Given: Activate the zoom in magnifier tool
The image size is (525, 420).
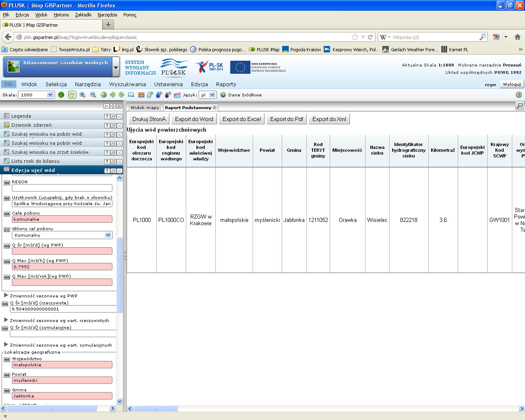Looking at the screenshot, I should [82, 95].
